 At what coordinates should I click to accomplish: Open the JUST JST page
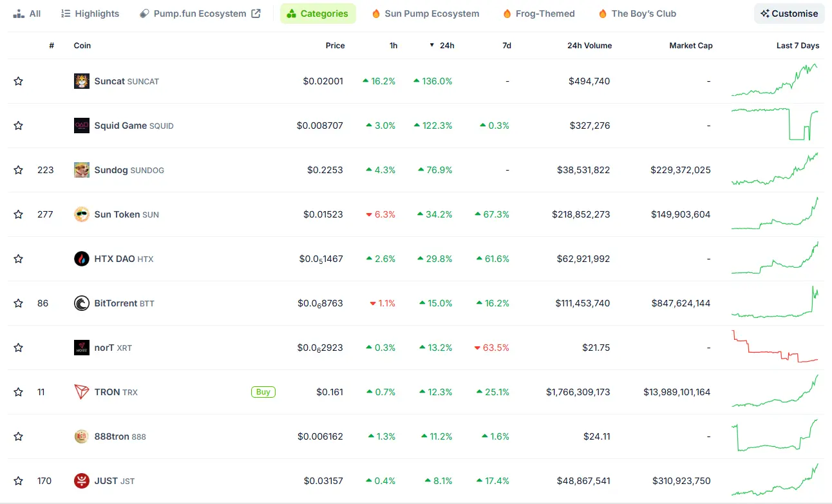(115, 481)
